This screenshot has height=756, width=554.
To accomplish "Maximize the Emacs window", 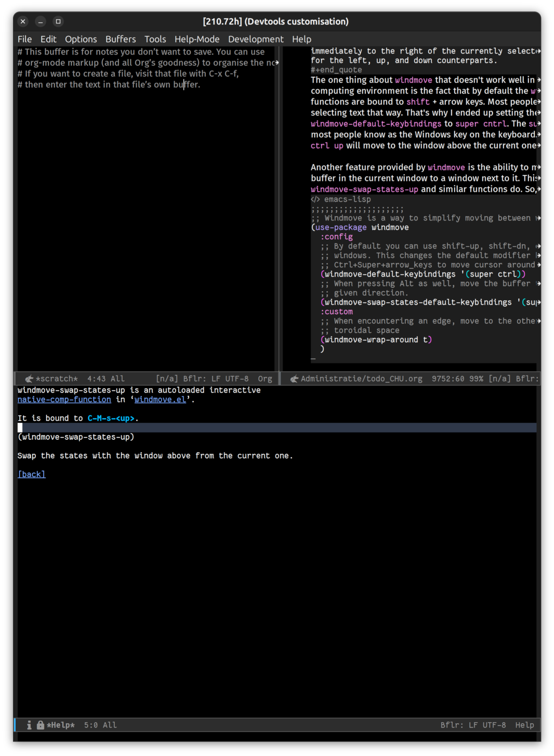I will click(58, 21).
